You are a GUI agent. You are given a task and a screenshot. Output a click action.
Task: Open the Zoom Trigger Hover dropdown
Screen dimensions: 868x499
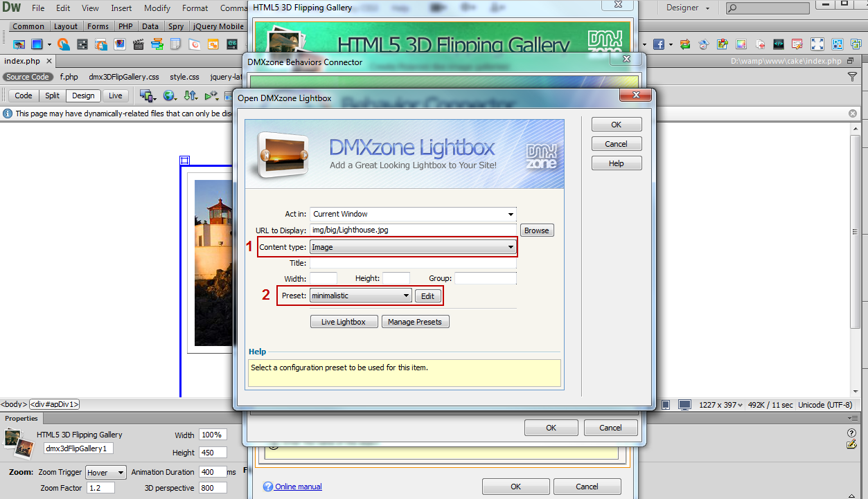point(106,473)
